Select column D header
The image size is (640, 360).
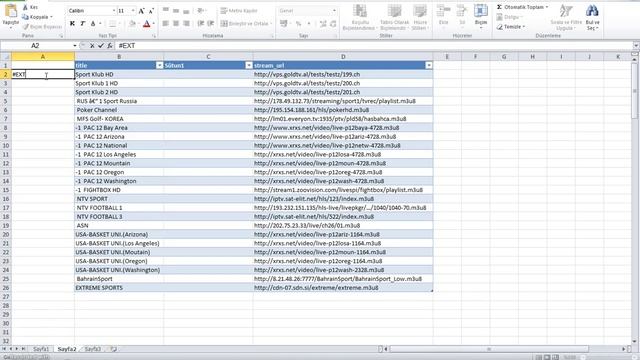[343, 57]
